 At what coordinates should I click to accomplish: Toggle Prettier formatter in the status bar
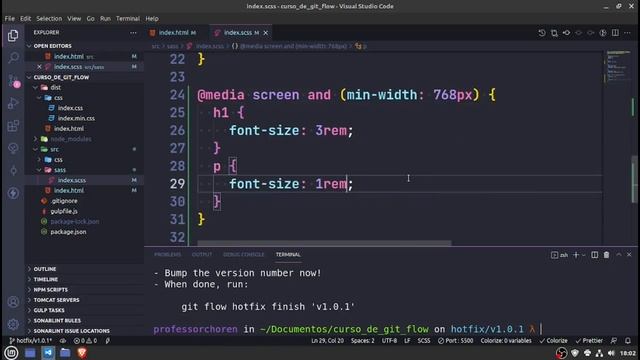(x=589, y=340)
